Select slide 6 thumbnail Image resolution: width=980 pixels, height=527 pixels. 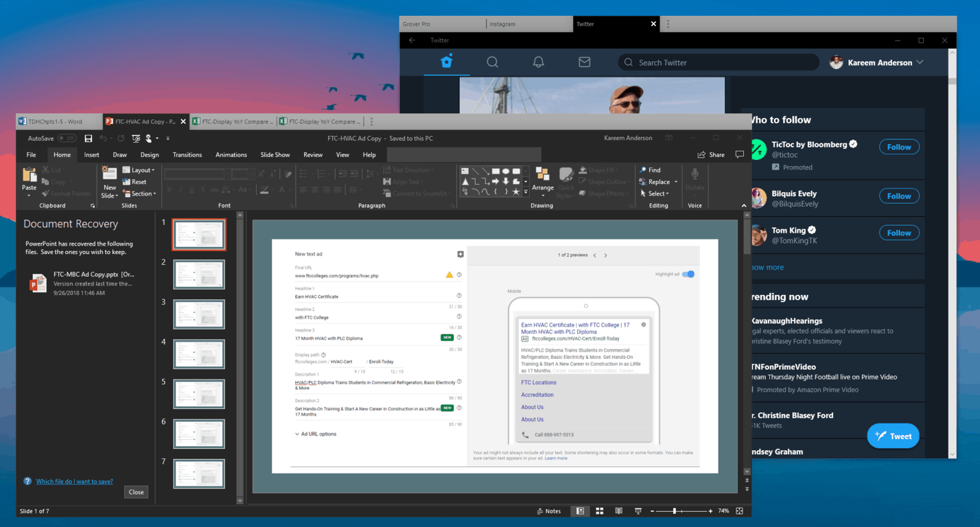(199, 434)
